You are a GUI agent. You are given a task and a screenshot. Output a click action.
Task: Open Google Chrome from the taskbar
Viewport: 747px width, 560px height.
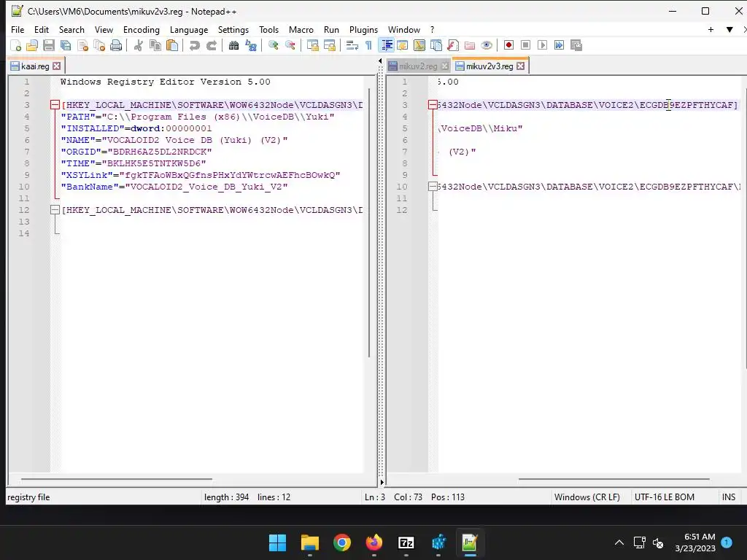[341, 542]
